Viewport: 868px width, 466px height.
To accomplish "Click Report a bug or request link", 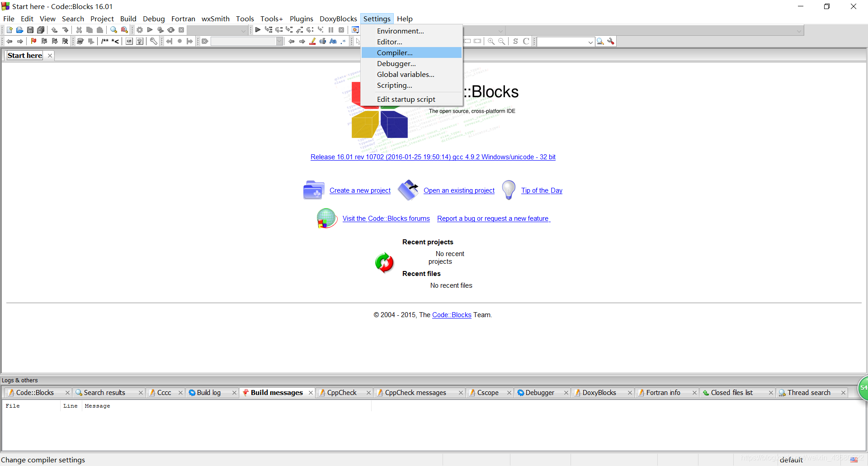I will tap(494, 219).
